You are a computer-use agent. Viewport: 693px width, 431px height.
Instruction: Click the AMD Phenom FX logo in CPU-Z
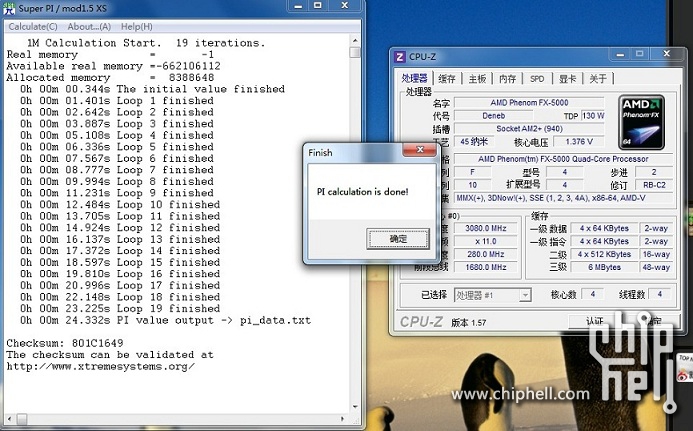click(x=641, y=122)
